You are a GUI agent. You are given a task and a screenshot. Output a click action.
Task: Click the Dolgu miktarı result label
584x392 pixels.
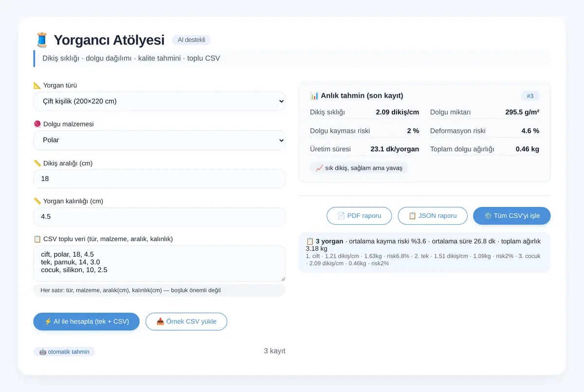pyautogui.click(x=450, y=112)
